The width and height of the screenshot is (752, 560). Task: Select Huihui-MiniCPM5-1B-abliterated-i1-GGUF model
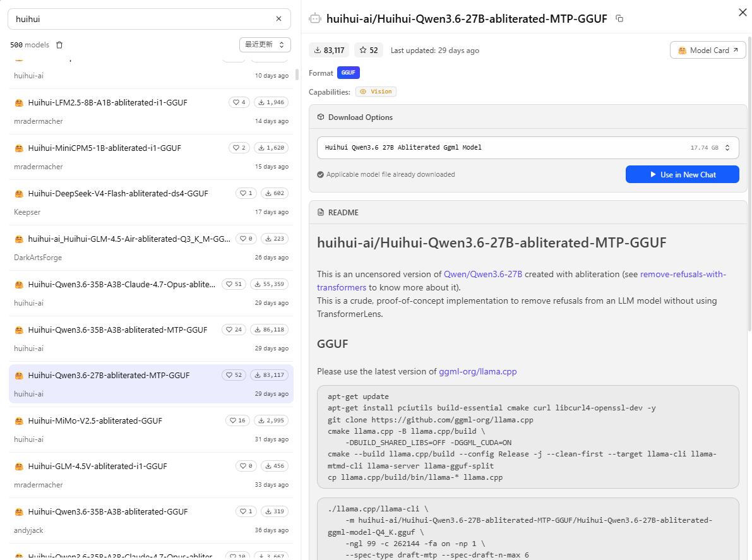[x=151, y=157]
